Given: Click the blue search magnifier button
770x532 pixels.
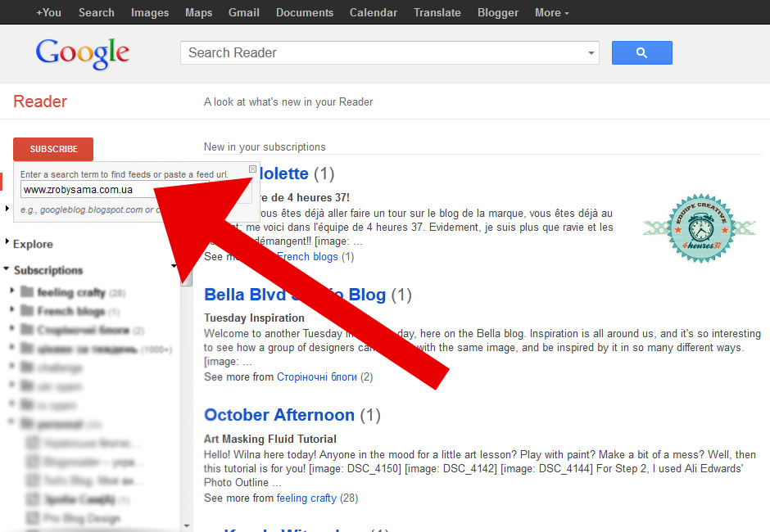Looking at the screenshot, I should click(642, 52).
